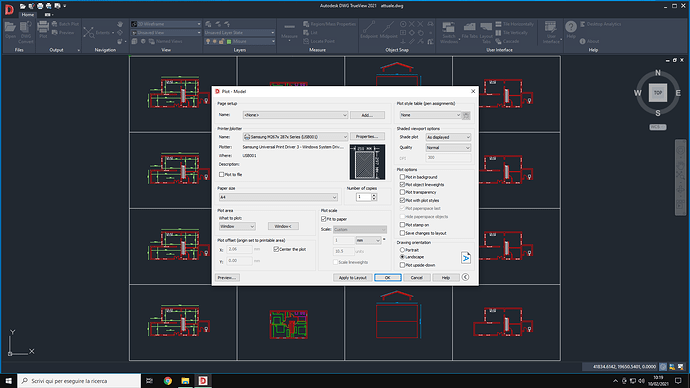The width and height of the screenshot is (690, 388).
Task: Select the Pan hand icon
Action: pos(120,24)
